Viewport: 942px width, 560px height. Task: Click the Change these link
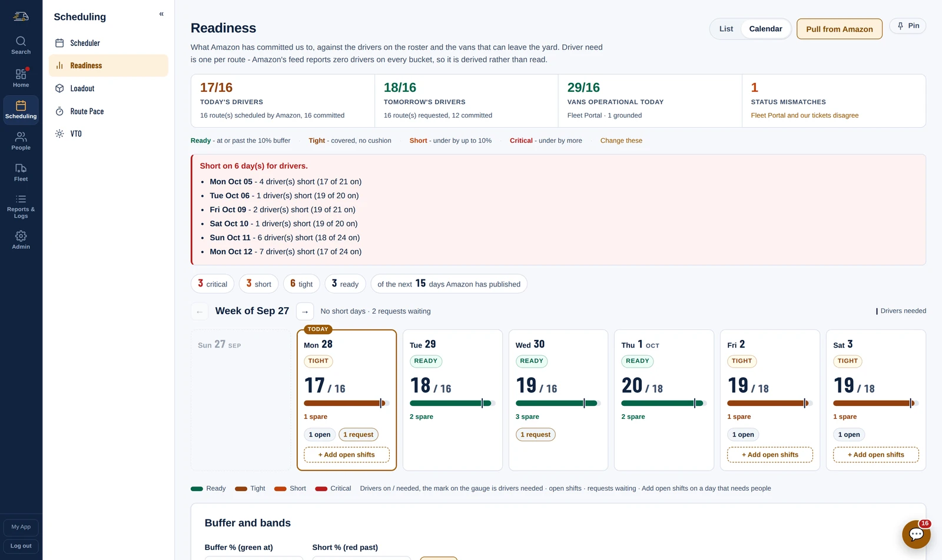tap(621, 141)
